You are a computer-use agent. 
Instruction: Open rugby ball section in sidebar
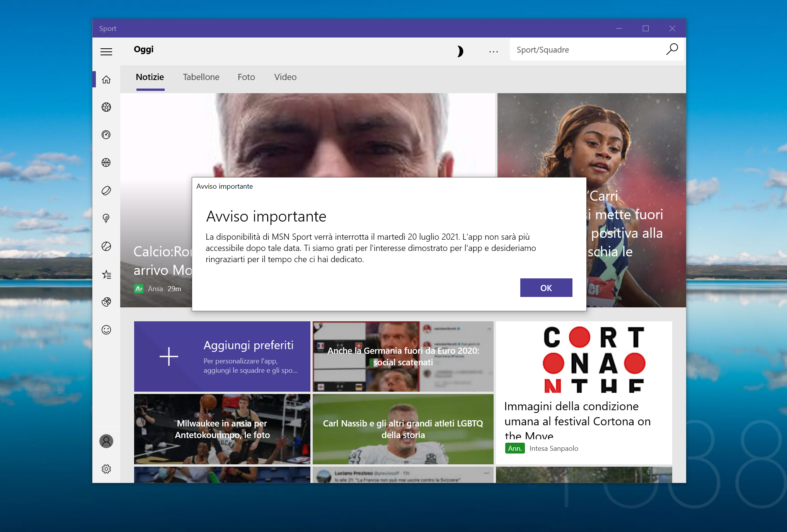point(106,190)
